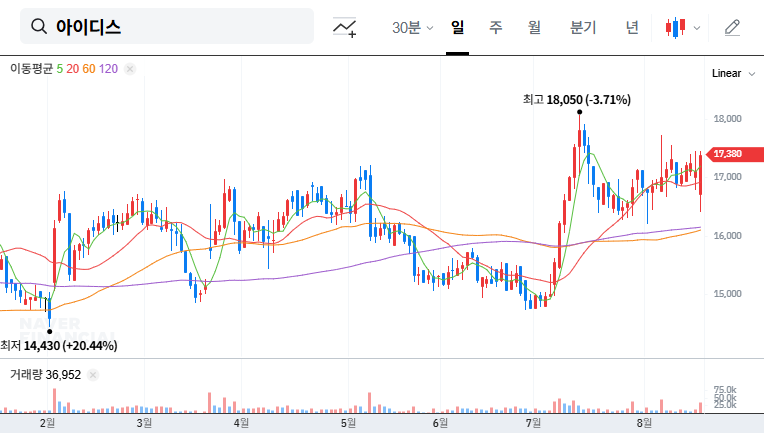Open the pencil drawing tool
This screenshot has height=433, width=764.
coord(732,28)
